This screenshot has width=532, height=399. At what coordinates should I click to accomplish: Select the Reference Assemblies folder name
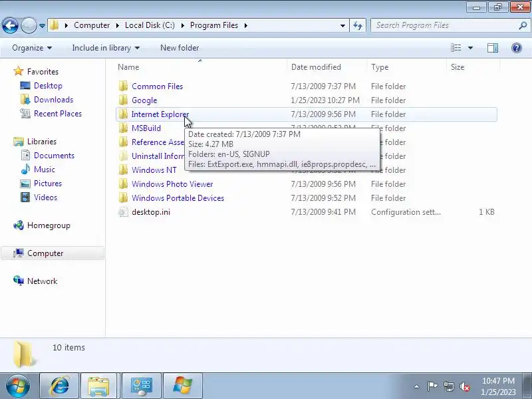tap(158, 142)
